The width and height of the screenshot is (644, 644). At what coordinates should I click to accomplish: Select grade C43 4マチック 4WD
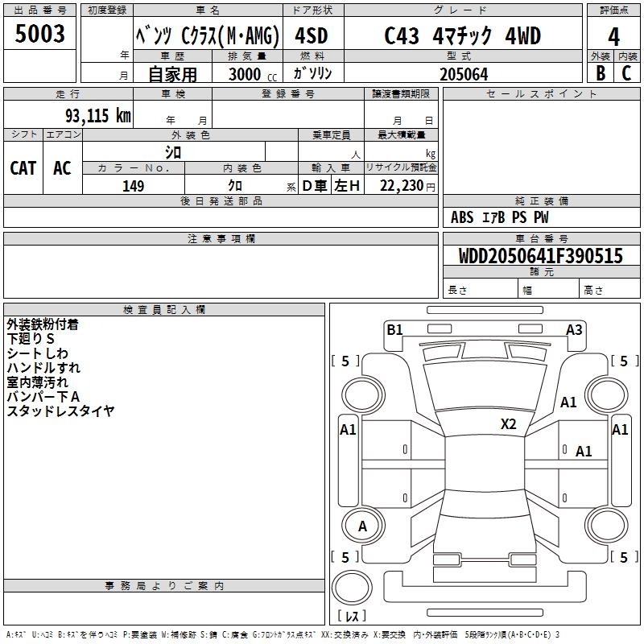462,35
